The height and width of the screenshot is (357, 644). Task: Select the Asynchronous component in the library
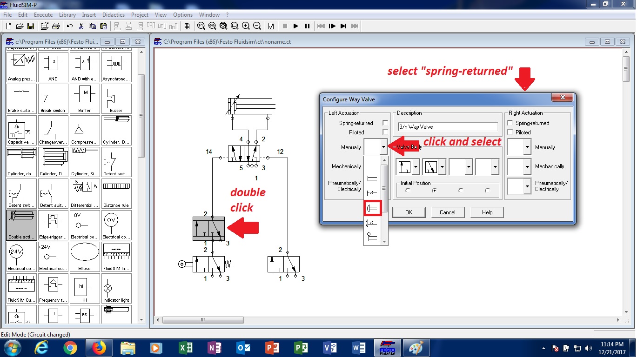[116, 67]
